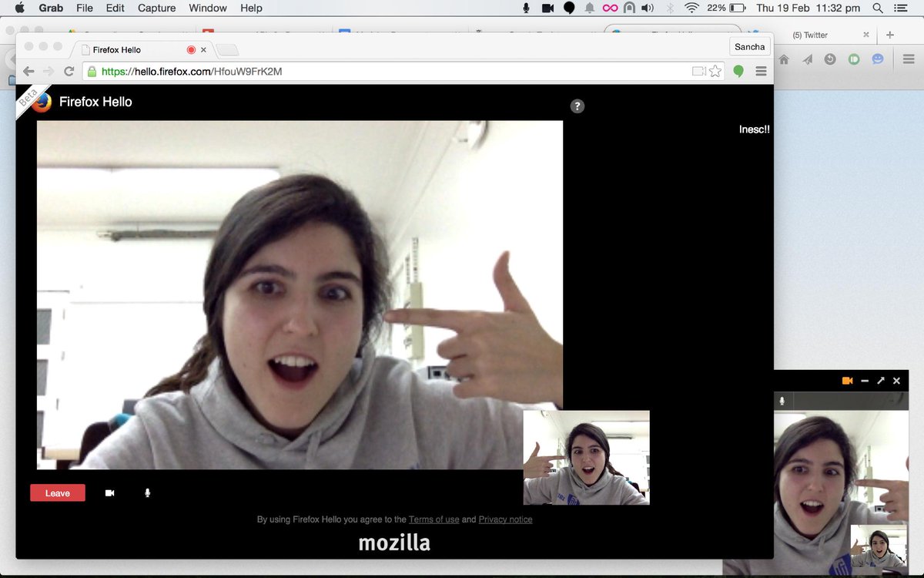Screen dimensions: 924x578
Task: Open the Firefox hamburger menu
Action: 761,70
